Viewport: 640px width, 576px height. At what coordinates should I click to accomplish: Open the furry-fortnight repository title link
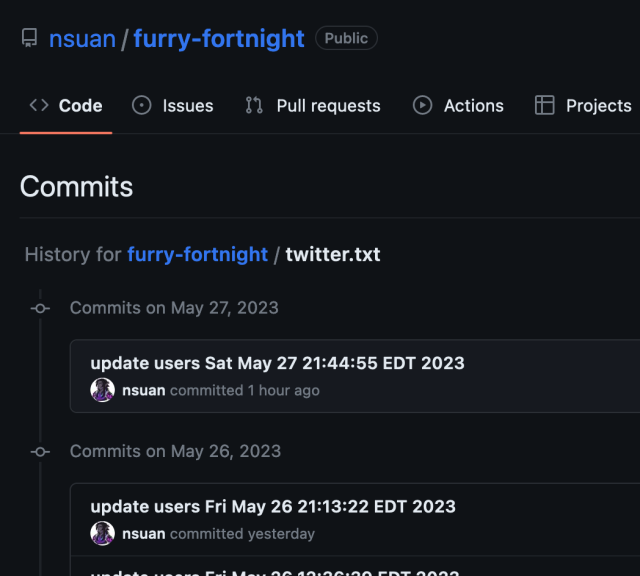click(219, 39)
